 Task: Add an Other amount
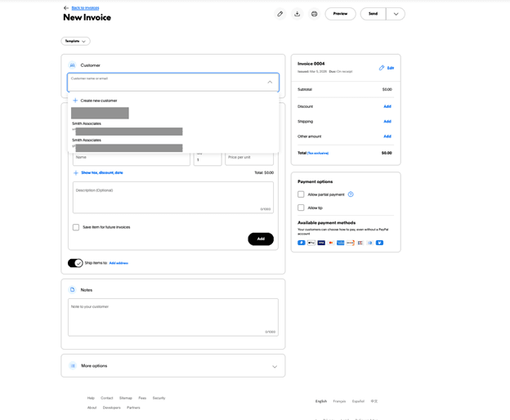click(387, 136)
